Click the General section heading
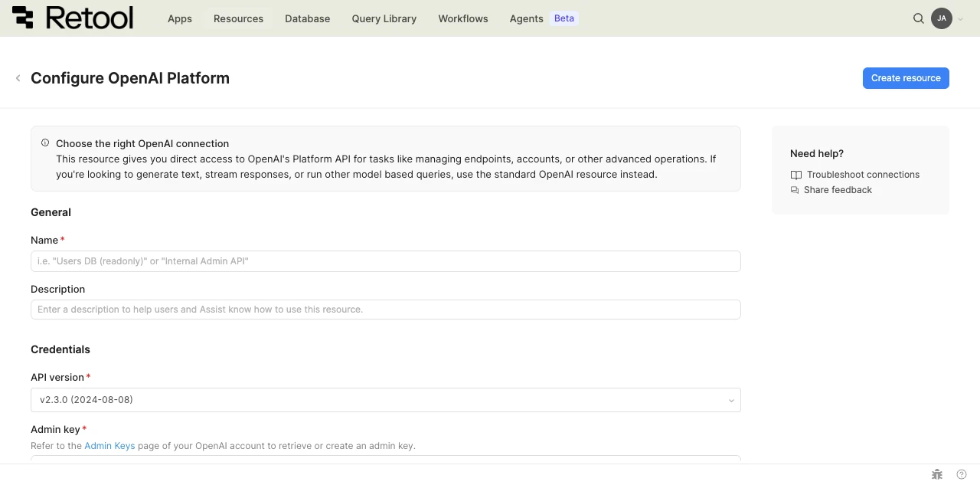980x485 pixels. tap(51, 212)
